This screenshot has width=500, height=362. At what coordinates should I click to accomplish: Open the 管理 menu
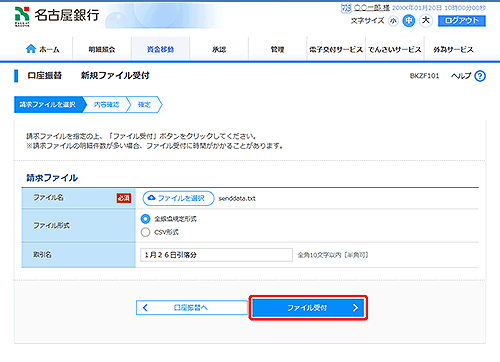pos(277,49)
